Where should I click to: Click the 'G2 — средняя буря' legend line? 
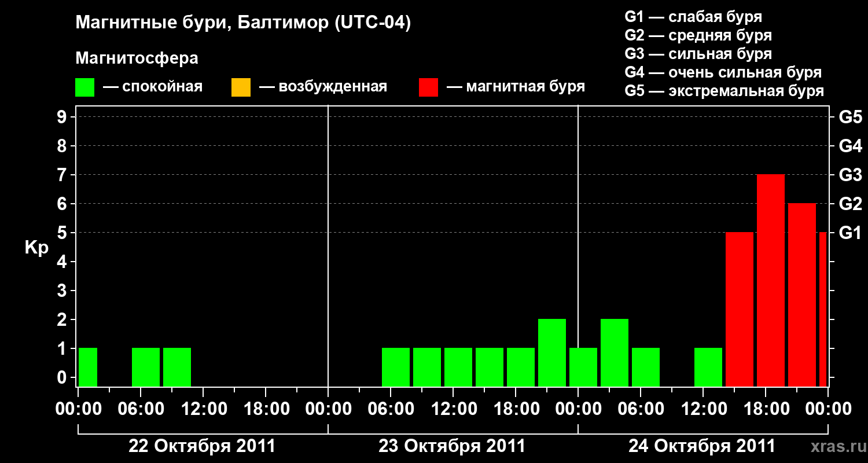(x=698, y=35)
